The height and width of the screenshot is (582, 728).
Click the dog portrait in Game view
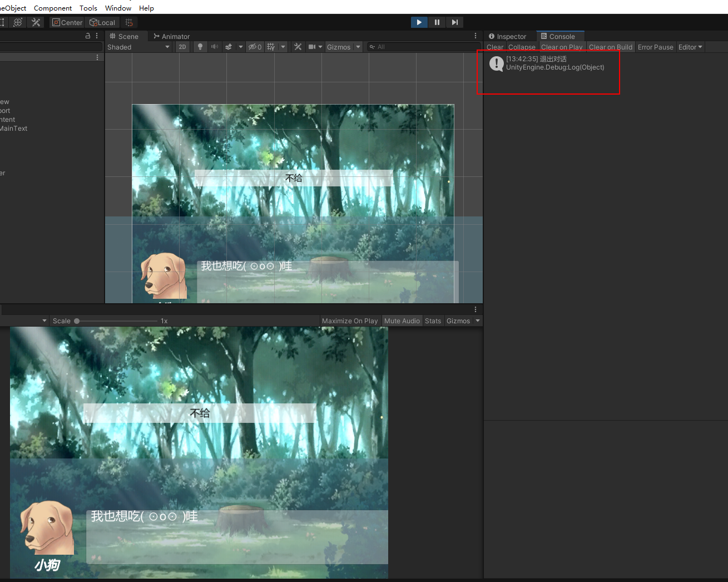click(47, 527)
